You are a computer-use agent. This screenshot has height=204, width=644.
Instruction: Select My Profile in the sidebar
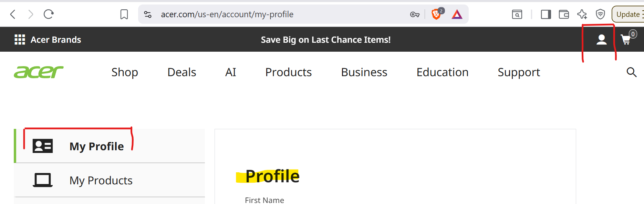tap(96, 146)
